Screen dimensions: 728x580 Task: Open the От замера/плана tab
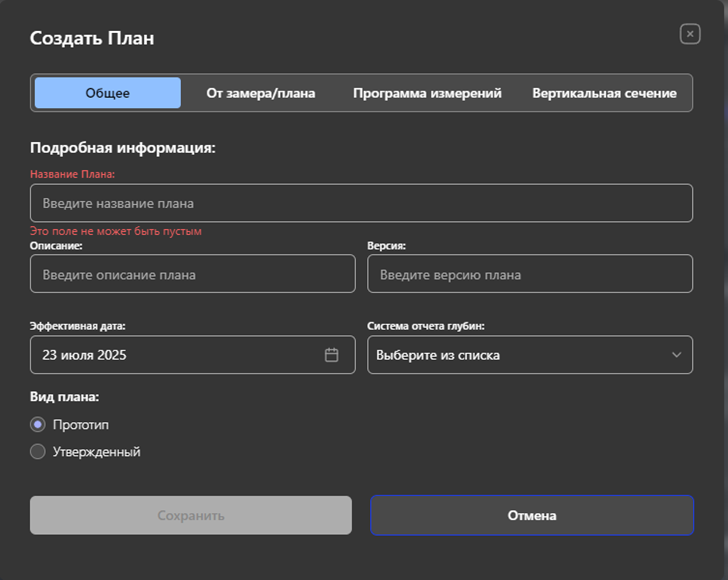[260, 93]
